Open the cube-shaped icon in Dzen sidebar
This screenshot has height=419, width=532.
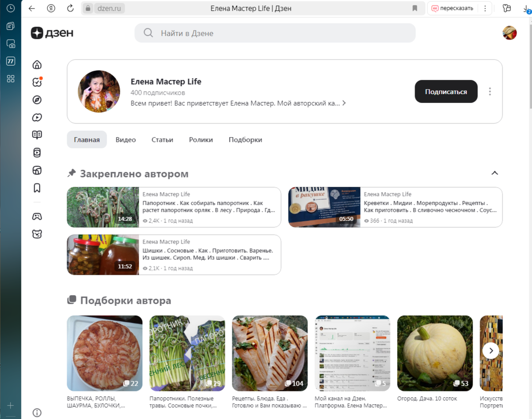tap(37, 170)
